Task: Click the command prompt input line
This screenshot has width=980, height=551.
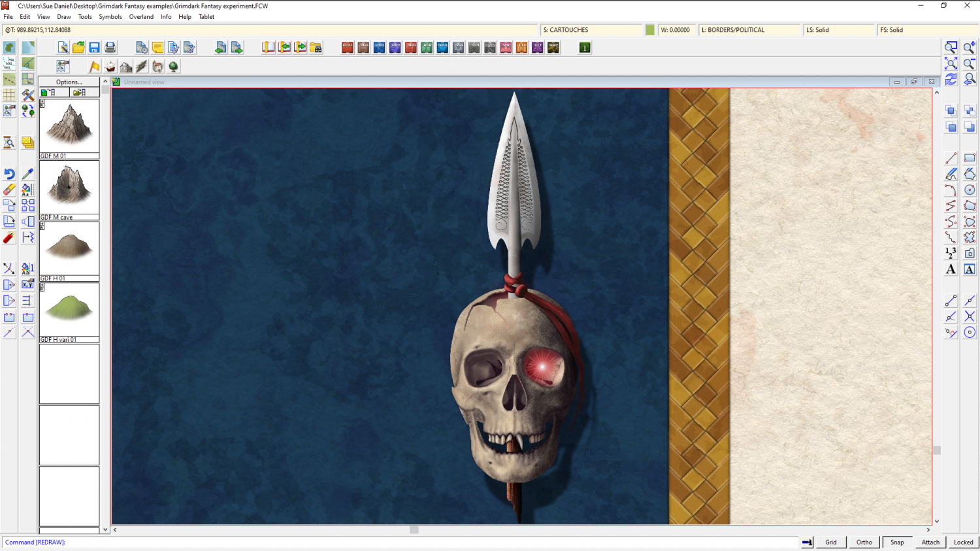Action: 399,542
